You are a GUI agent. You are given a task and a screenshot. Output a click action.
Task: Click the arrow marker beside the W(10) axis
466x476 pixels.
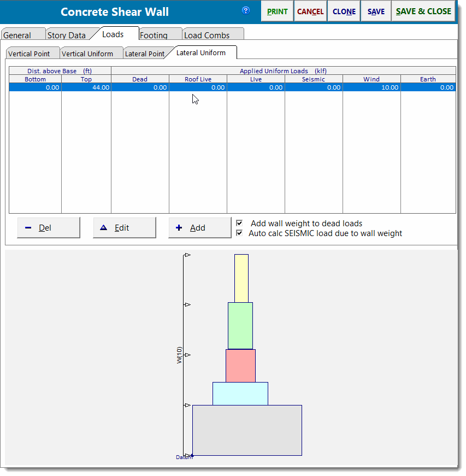(187, 354)
